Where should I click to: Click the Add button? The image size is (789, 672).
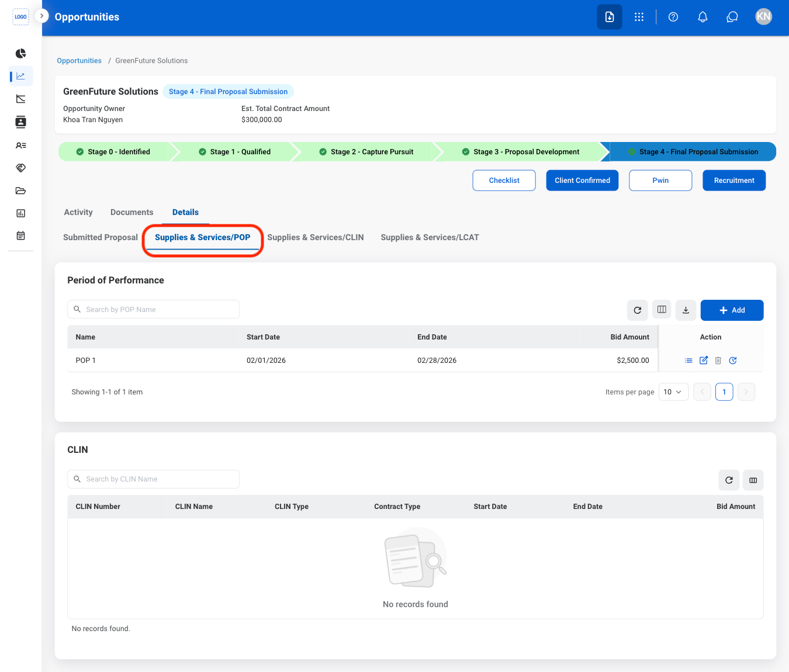732,310
